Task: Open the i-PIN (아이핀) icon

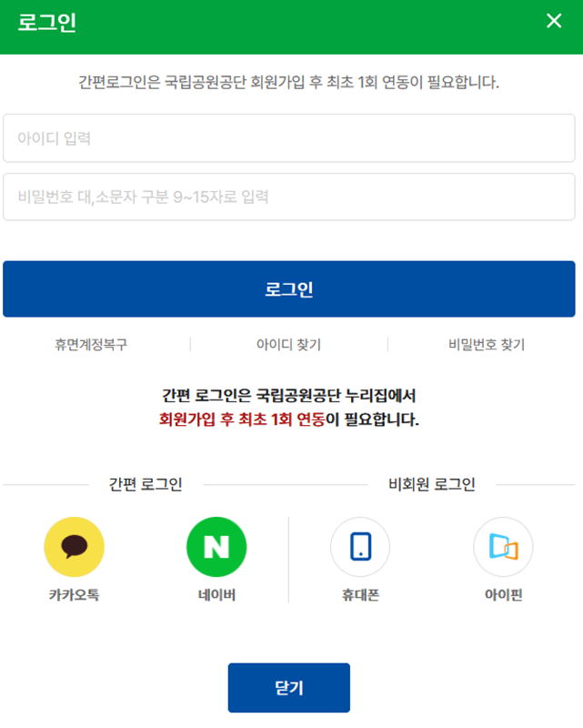Action: pos(503,547)
